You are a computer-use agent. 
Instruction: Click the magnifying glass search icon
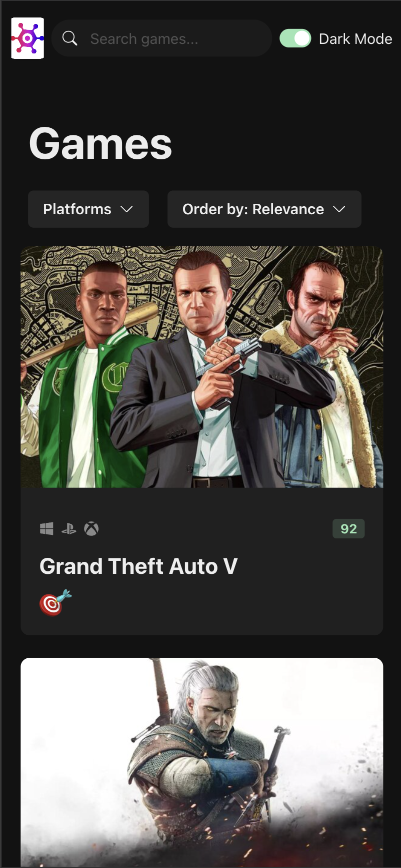[69, 38]
